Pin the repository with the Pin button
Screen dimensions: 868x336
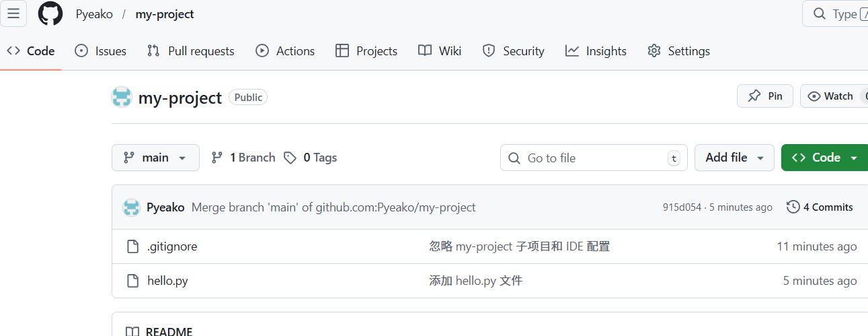(765, 96)
